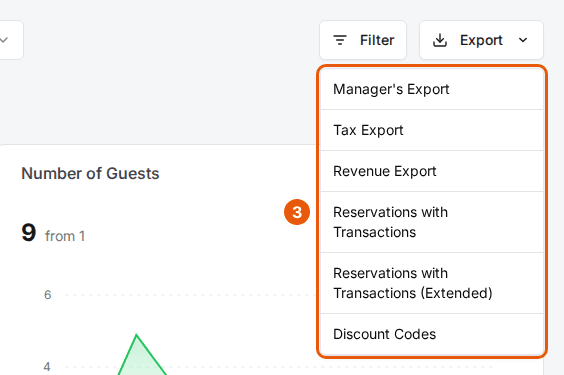Click the Filter lines icon
Viewport: 564px width, 375px height.
click(340, 40)
